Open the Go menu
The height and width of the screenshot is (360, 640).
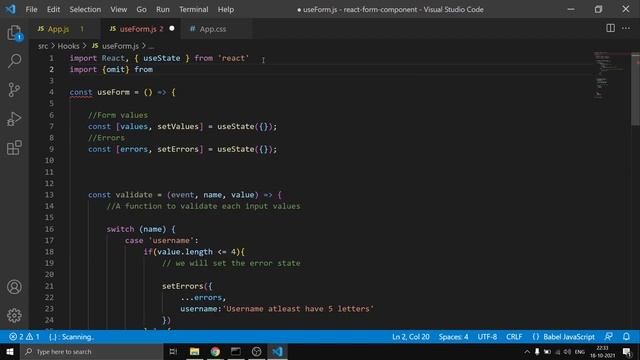pyautogui.click(x=141, y=9)
